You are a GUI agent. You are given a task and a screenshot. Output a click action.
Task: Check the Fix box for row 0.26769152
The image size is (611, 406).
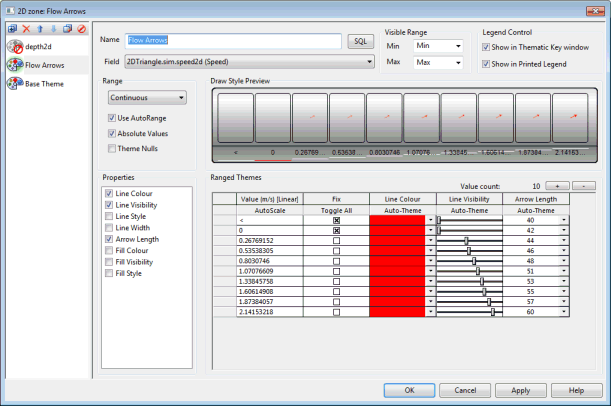click(x=337, y=241)
